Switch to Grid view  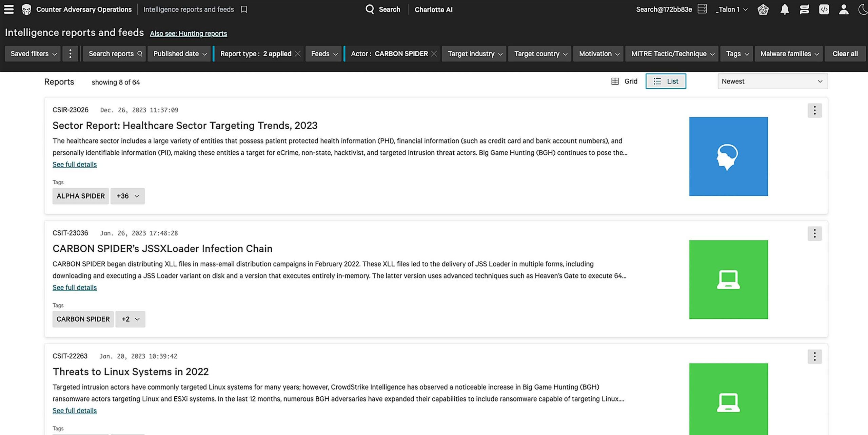click(x=624, y=81)
